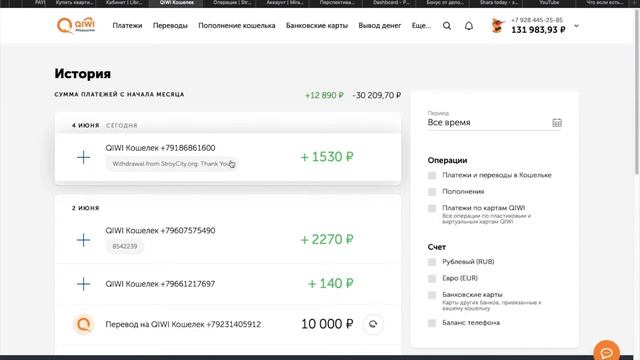Click the user avatar picture

[497, 26]
